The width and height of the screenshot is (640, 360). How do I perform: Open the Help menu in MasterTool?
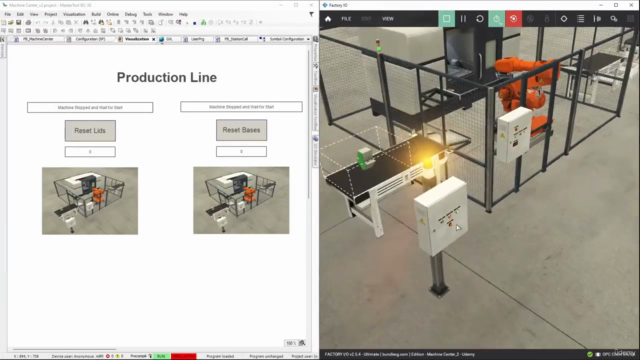(x=183, y=14)
